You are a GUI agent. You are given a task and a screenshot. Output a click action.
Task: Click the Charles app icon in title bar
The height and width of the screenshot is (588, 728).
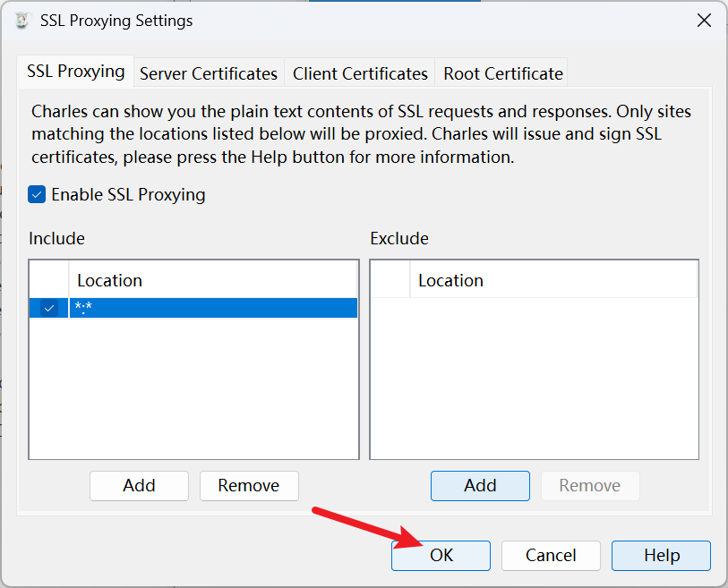tap(21, 21)
